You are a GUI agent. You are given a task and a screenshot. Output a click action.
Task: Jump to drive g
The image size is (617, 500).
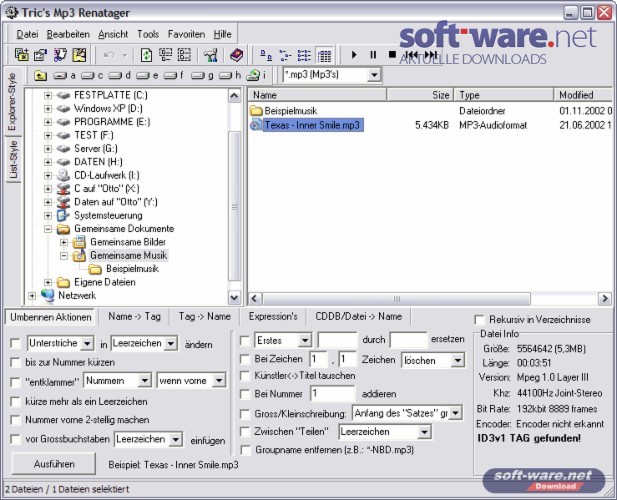coord(202,75)
